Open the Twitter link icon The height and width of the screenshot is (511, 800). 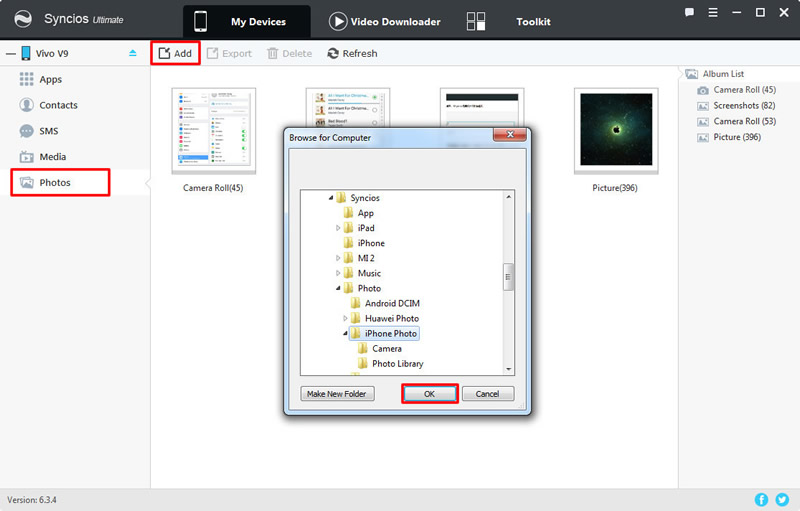782,500
